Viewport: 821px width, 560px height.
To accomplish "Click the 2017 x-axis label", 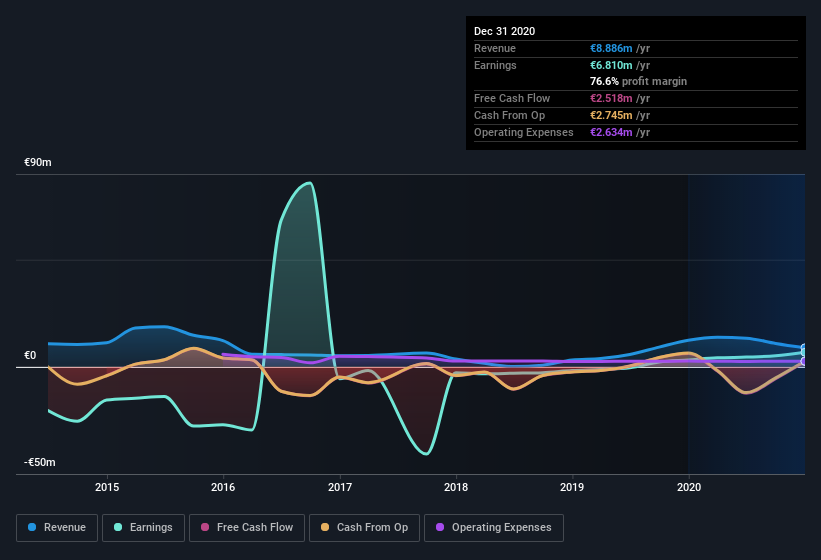I will pos(340,487).
